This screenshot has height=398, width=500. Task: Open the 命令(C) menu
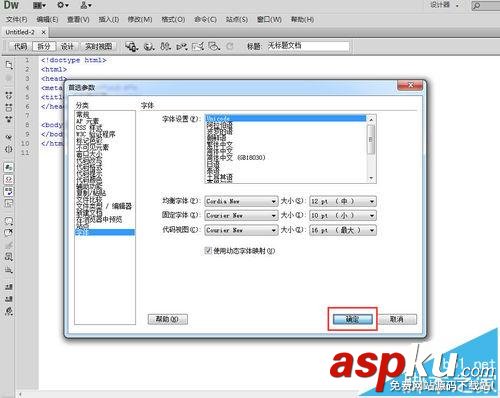[205, 20]
